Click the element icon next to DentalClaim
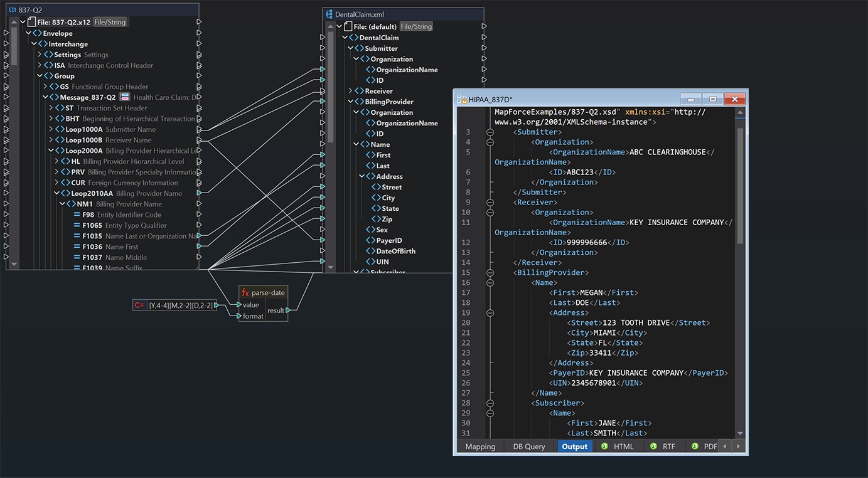This screenshot has height=478, width=868. point(354,38)
